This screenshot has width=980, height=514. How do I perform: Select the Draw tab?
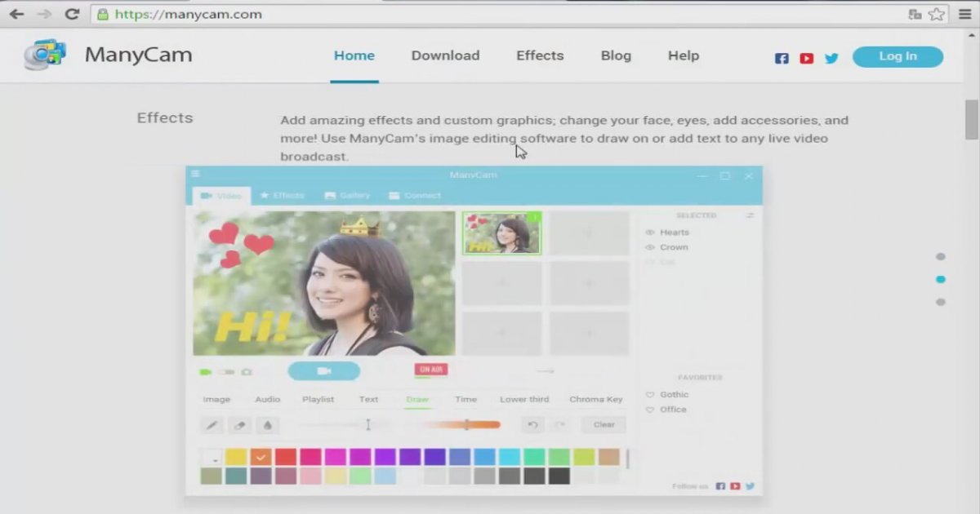tap(417, 400)
